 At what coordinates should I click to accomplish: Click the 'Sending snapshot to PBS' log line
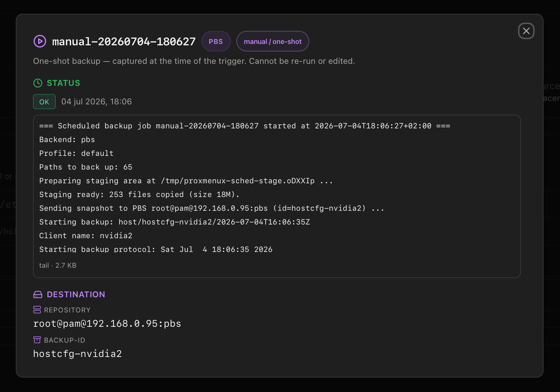click(212, 208)
